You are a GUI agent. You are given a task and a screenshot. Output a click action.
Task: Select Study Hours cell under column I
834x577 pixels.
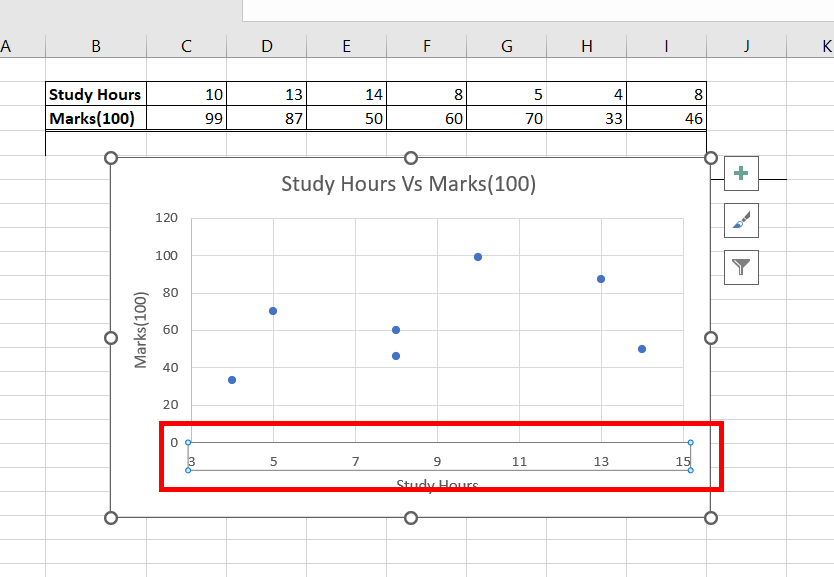[x=666, y=94]
